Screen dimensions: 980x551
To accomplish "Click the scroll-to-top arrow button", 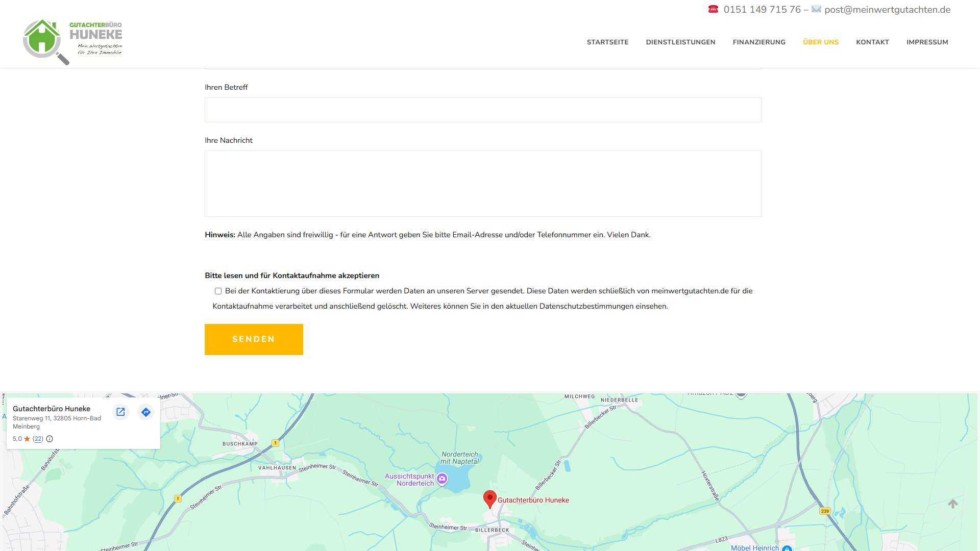I will (x=952, y=504).
